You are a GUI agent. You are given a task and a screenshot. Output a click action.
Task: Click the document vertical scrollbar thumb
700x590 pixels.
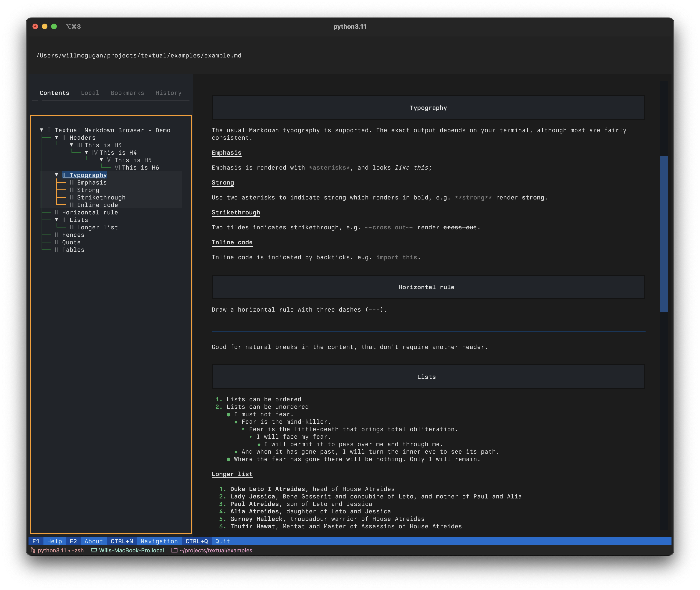click(664, 234)
